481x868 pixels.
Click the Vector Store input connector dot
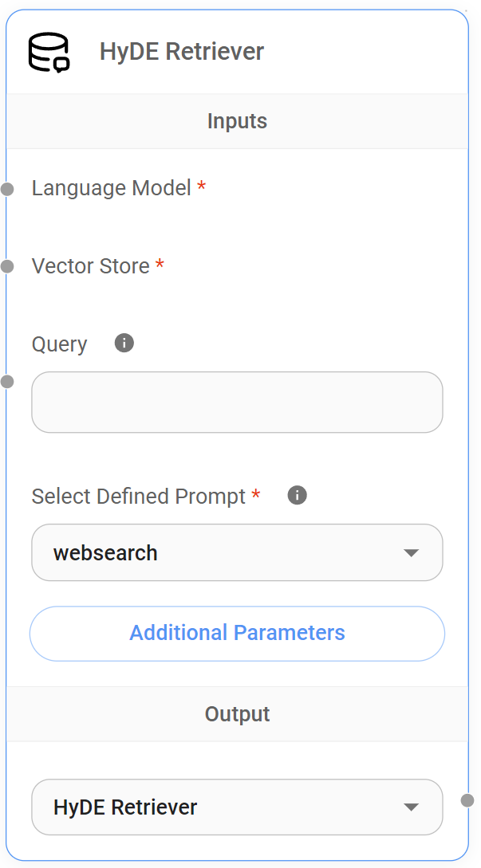[7, 266]
